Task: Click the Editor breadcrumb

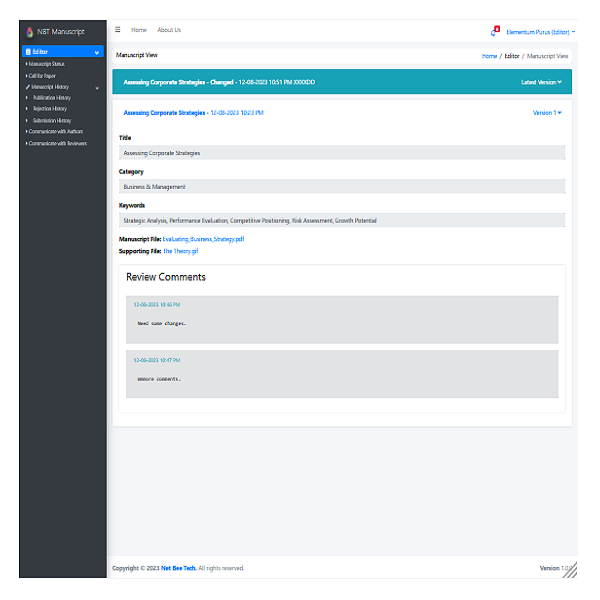Action: [512, 56]
